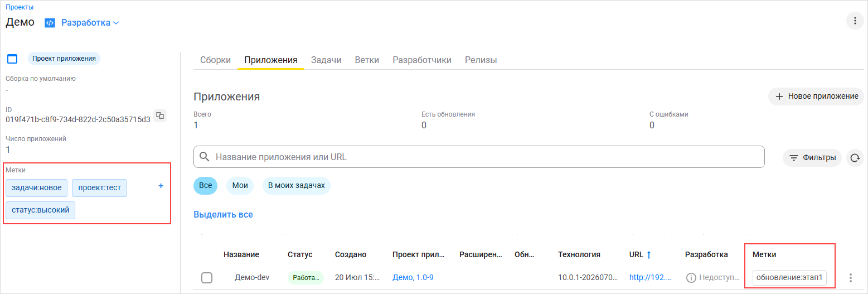Click the project ID value 019f471b-c8f9…
The width and height of the screenshot is (868, 294).
(x=78, y=119)
